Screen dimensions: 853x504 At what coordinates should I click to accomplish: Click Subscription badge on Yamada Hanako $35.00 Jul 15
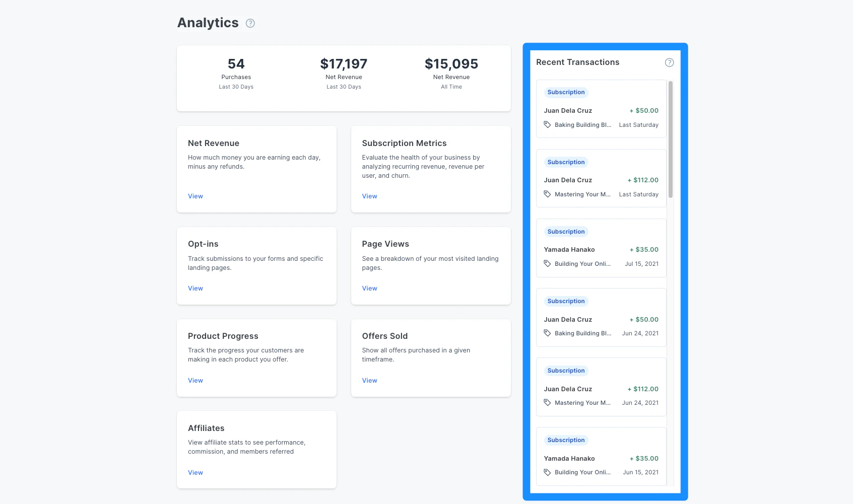[x=566, y=232]
